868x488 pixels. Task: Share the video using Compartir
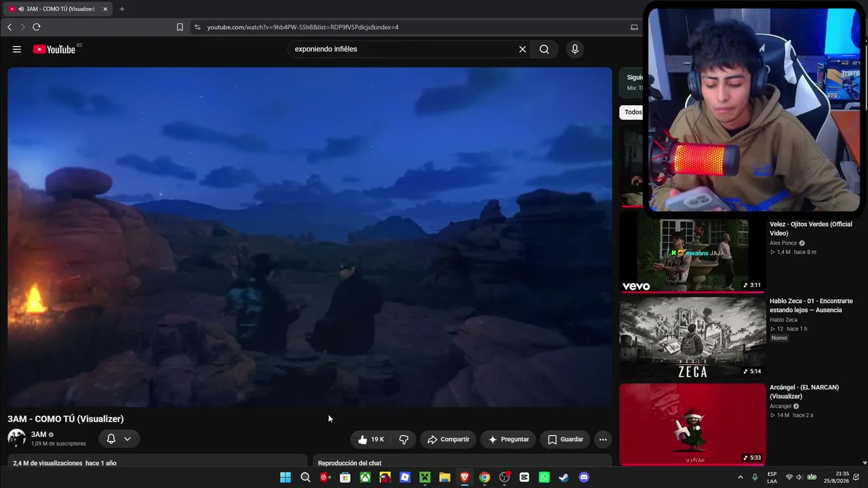pyautogui.click(x=448, y=439)
